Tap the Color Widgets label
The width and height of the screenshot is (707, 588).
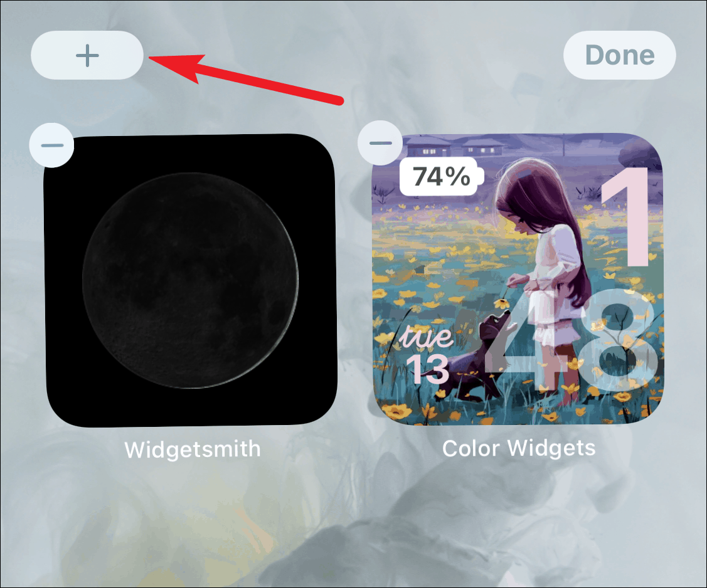point(519,448)
